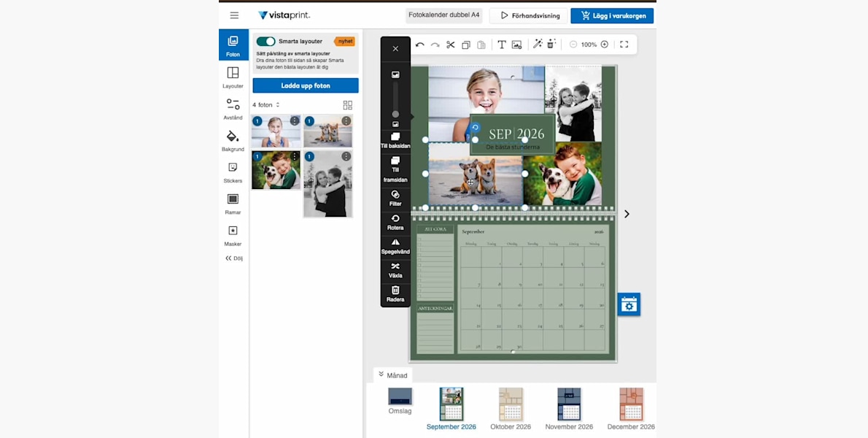Open the Stickers panel

(233, 172)
